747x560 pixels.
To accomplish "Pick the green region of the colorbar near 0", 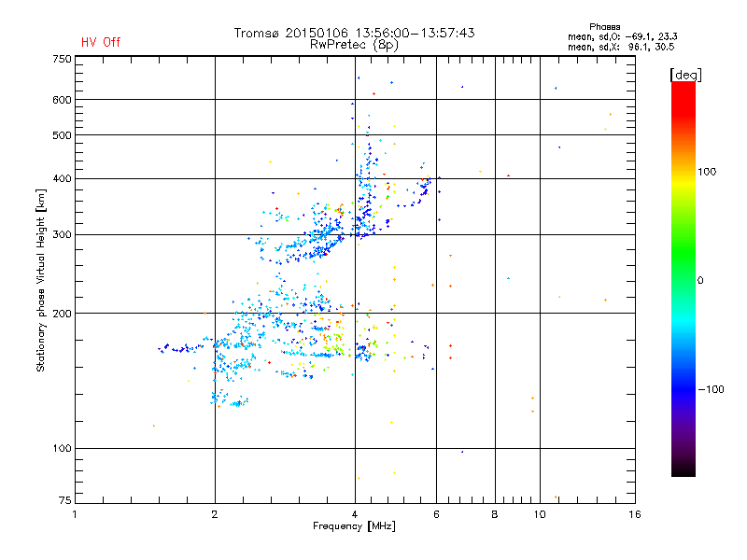I will point(684,267).
